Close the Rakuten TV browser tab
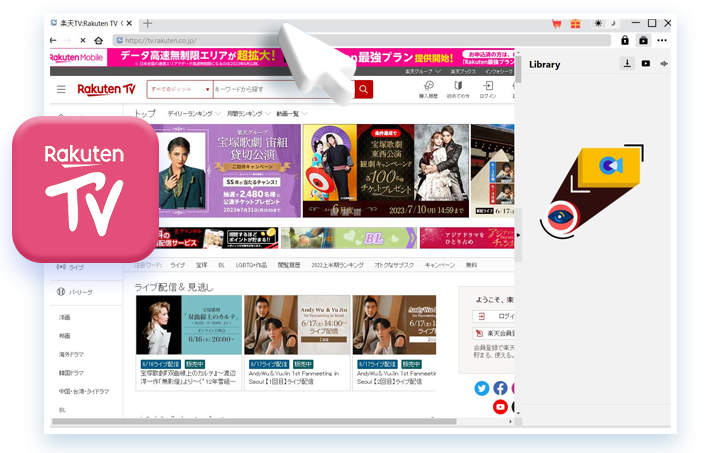713x453 pixels. click(x=129, y=23)
